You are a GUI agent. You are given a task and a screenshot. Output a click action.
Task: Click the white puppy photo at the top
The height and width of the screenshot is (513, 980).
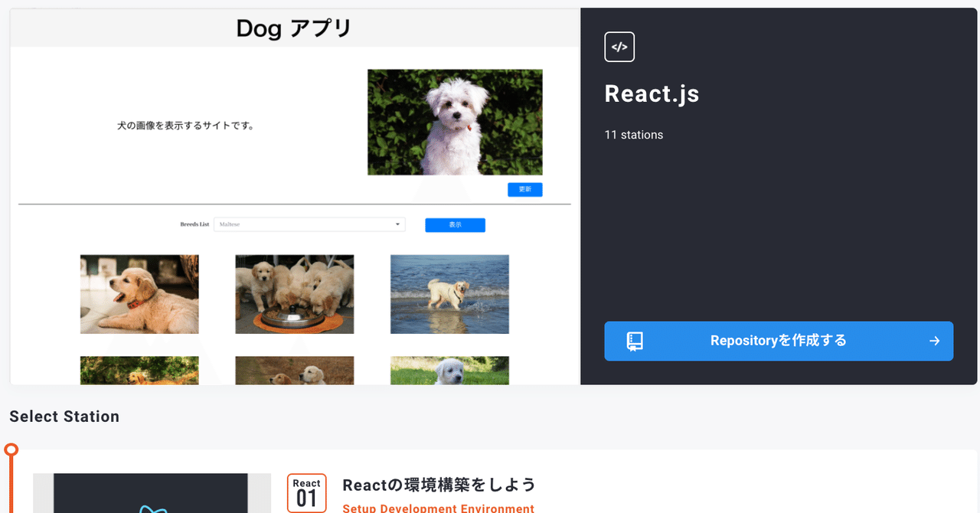click(455, 120)
